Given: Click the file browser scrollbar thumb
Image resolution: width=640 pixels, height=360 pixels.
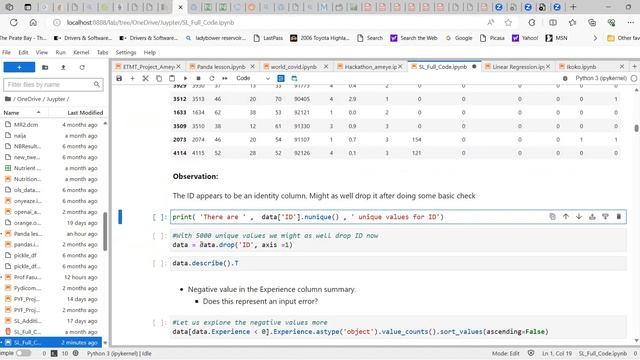Looking at the screenshot, I should point(105,231).
